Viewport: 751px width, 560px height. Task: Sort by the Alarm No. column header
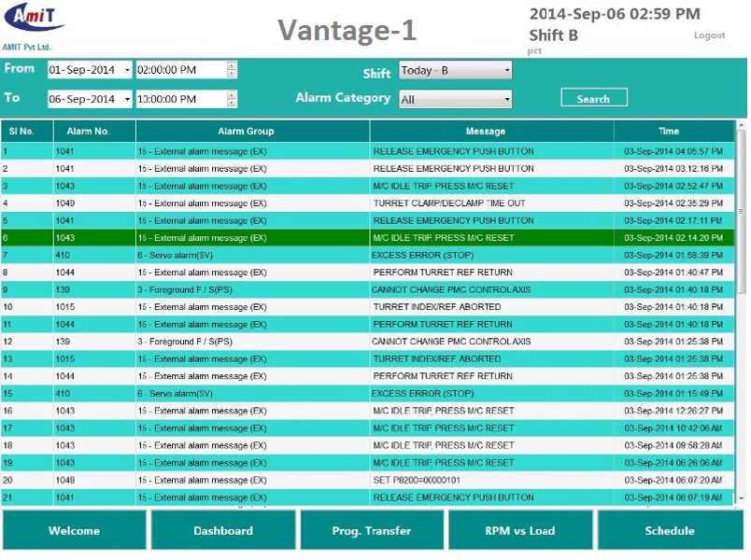tap(94, 132)
